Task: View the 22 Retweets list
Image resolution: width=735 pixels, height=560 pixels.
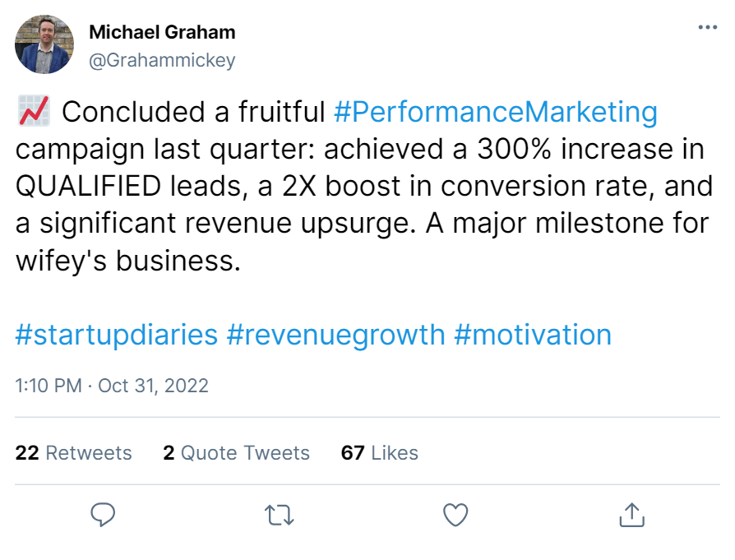Action: 74,452
